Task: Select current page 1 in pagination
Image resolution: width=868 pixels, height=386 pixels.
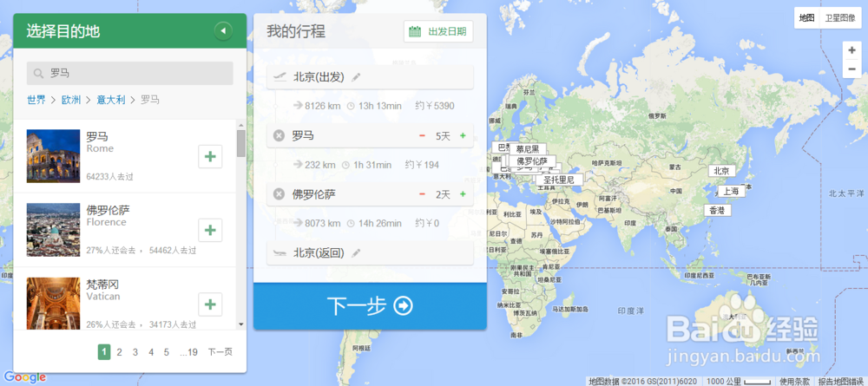Action: (104, 351)
